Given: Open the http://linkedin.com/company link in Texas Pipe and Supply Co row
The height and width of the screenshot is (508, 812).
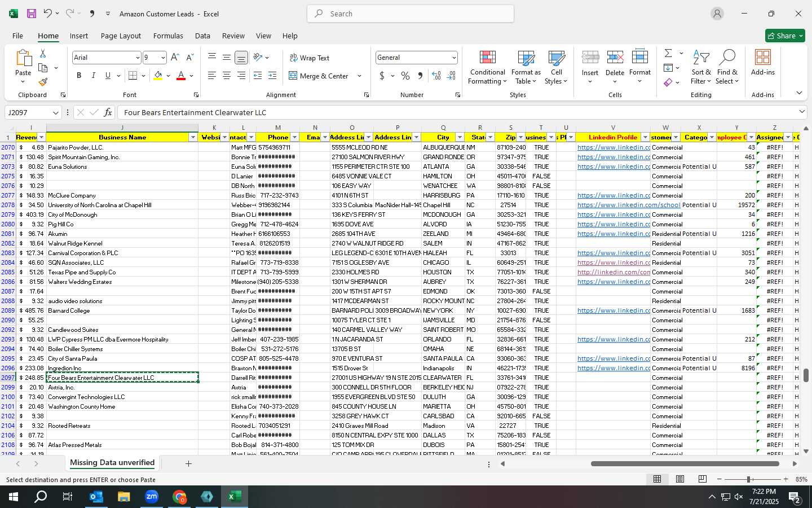Looking at the screenshot, I should [614, 273].
